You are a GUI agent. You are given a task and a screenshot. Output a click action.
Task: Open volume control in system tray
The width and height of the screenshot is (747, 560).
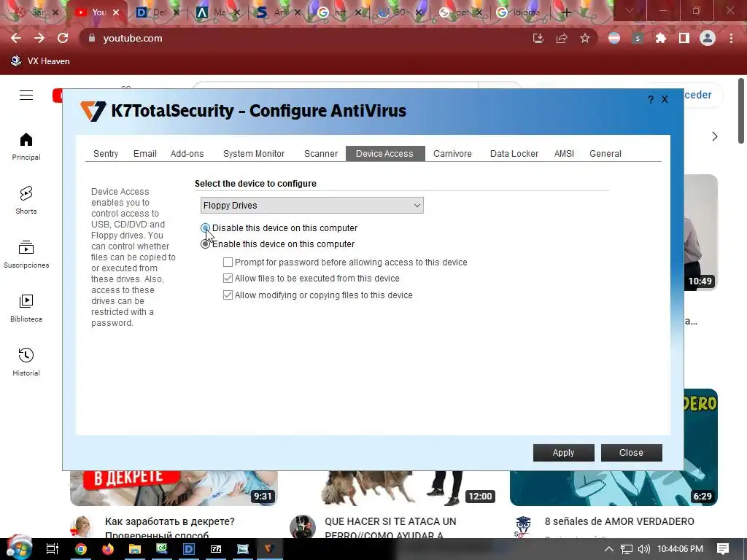pyautogui.click(x=643, y=549)
